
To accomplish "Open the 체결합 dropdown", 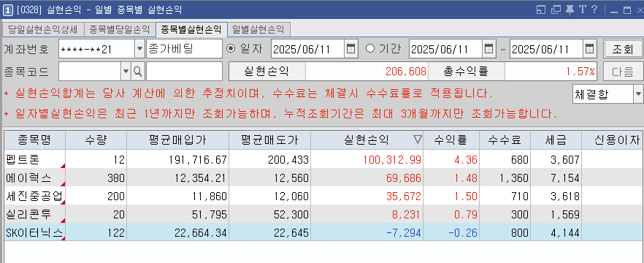I will click(x=638, y=94).
